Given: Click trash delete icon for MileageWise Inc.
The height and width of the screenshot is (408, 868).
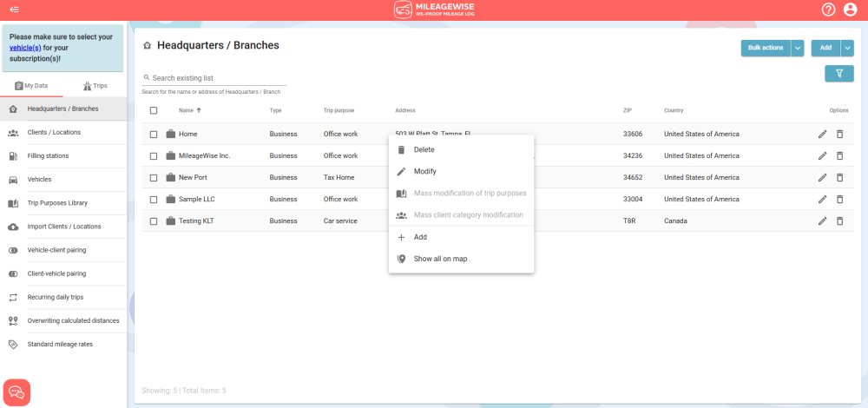Looking at the screenshot, I should coord(839,155).
